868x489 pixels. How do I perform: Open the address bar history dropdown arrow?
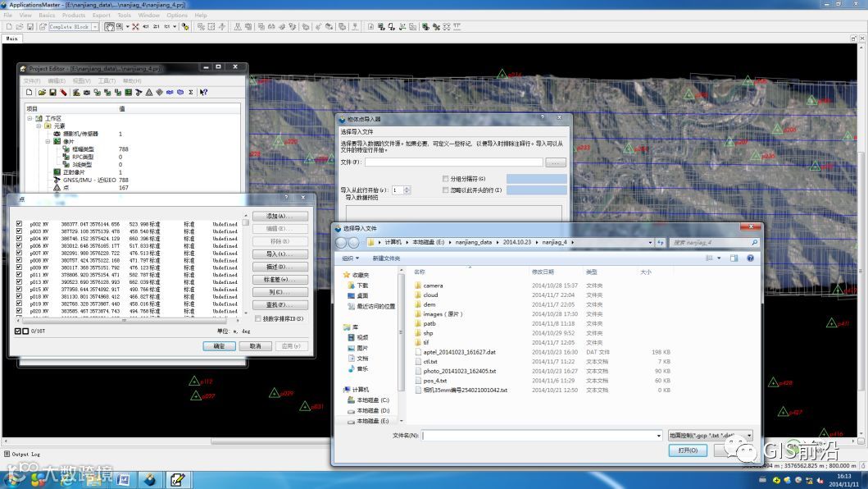tap(650, 242)
